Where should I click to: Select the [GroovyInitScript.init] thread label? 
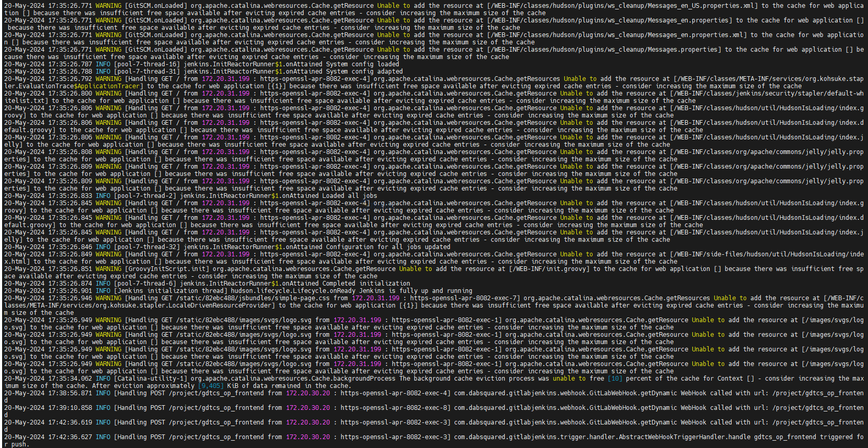point(168,269)
